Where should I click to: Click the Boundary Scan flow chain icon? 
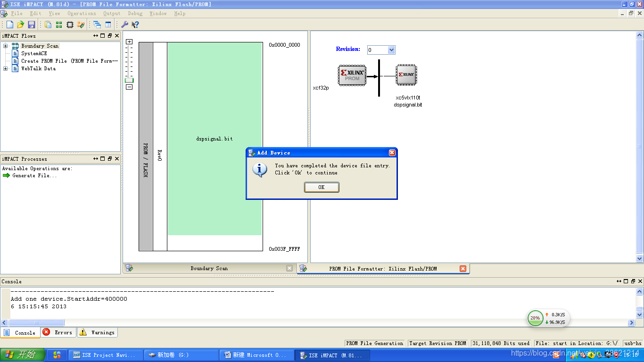point(15,46)
